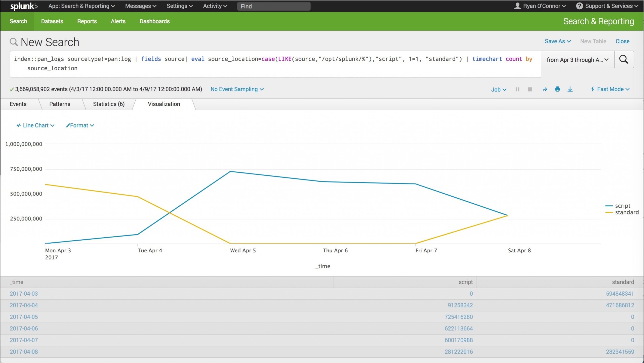Export the search results

click(x=570, y=89)
